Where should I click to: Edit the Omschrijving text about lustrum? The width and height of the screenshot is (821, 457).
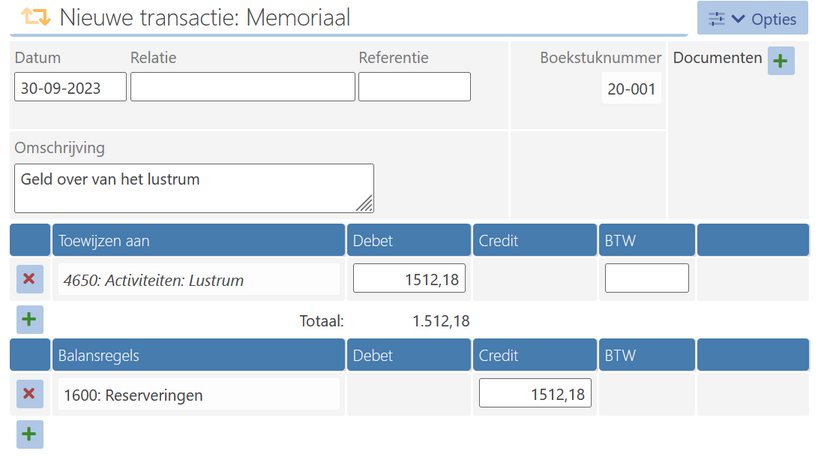tap(194, 188)
